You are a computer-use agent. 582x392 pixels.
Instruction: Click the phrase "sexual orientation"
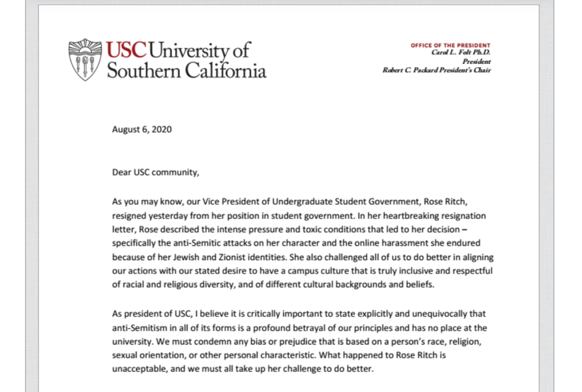click(143, 356)
